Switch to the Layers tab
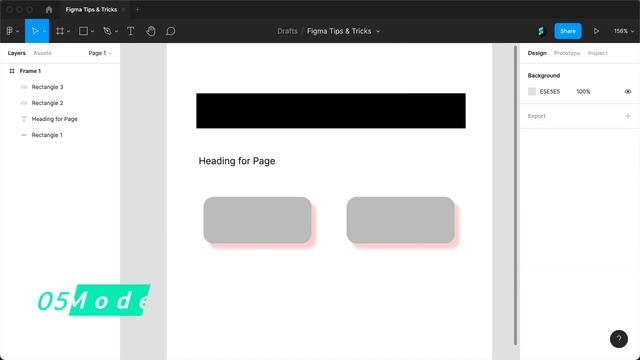Viewport: 640px width, 360px height. click(16, 53)
